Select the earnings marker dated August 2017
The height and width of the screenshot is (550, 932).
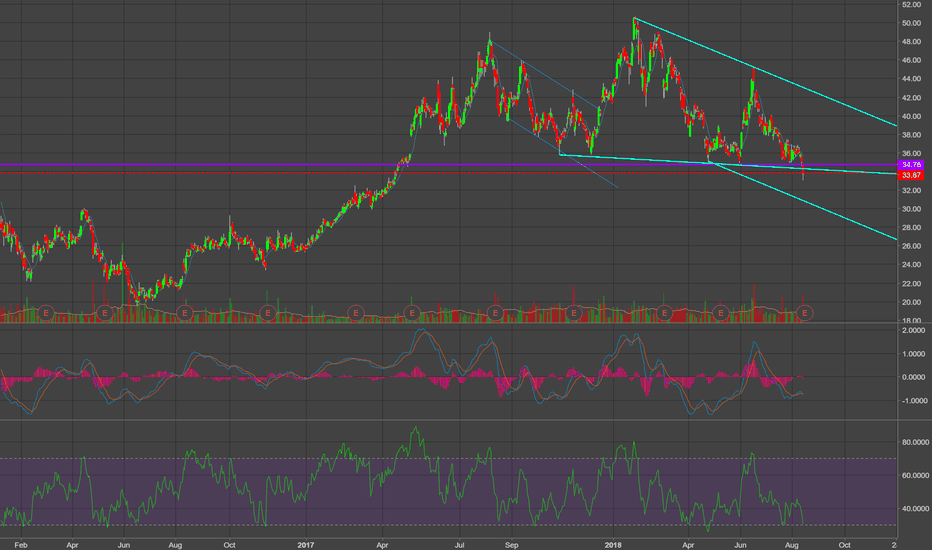pos(495,312)
